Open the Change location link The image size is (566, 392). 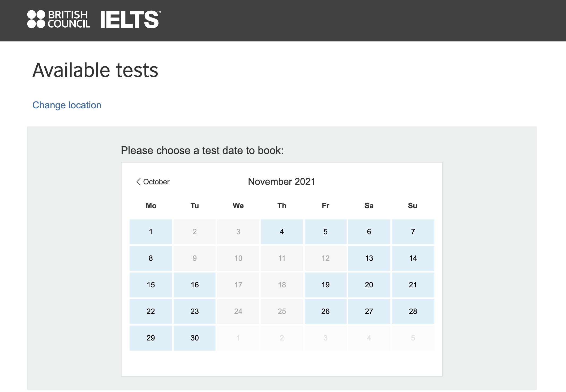67,105
